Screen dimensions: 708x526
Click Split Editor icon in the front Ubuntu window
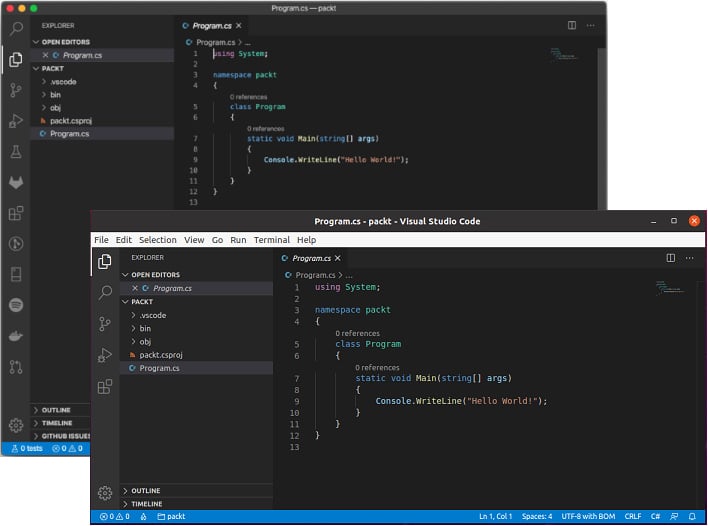pyautogui.click(x=671, y=258)
